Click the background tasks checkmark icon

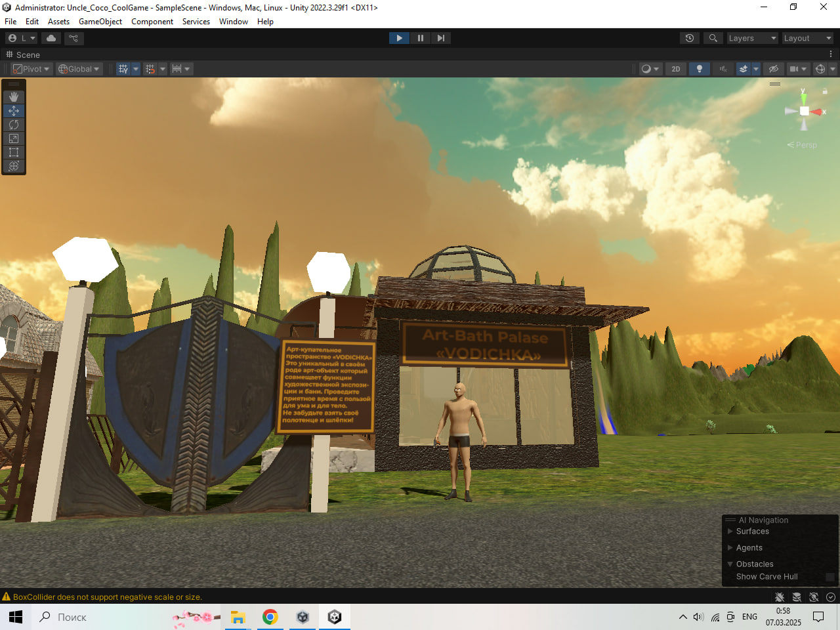click(x=831, y=597)
